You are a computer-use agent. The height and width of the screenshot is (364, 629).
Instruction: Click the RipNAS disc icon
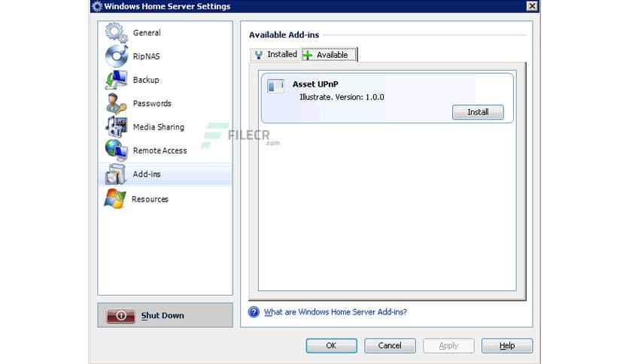[117, 56]
